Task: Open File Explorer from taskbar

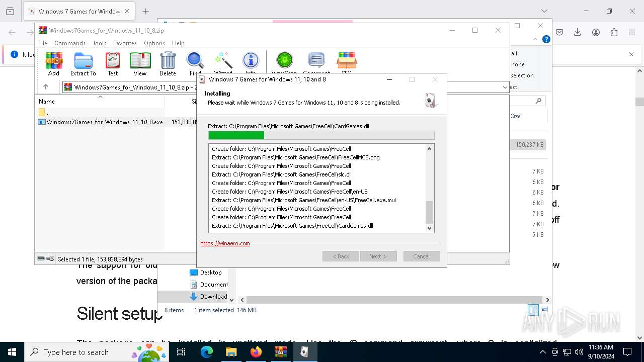Action: 231,352
